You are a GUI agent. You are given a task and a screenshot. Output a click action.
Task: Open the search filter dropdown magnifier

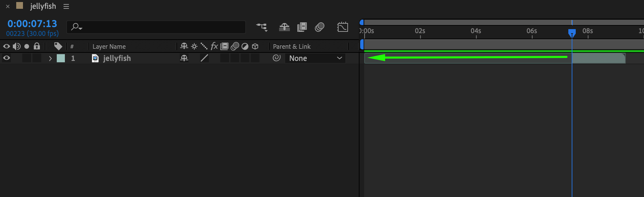point(77,27)
